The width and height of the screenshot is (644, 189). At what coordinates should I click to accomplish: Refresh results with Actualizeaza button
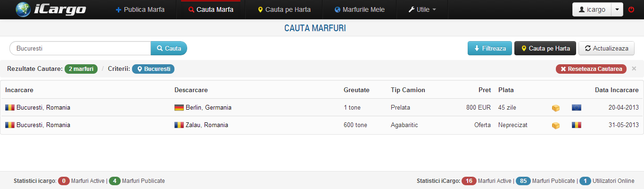[x=606, y=48]
